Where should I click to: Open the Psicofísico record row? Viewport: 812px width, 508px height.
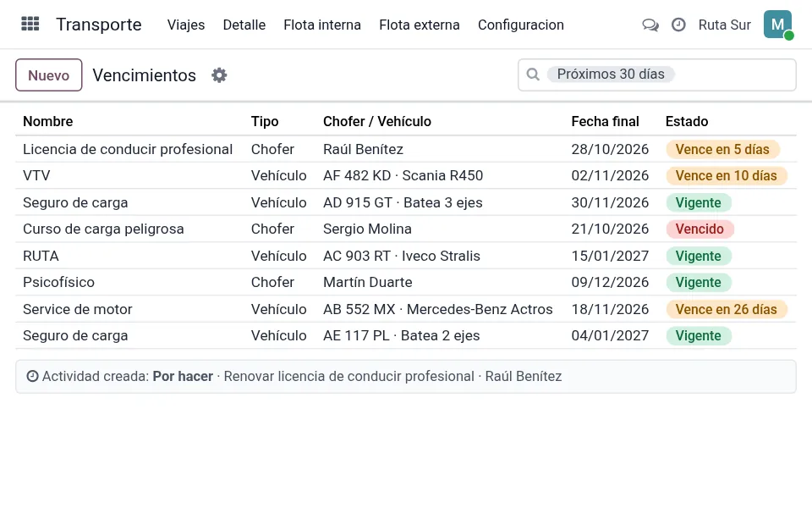click(406, 283)
